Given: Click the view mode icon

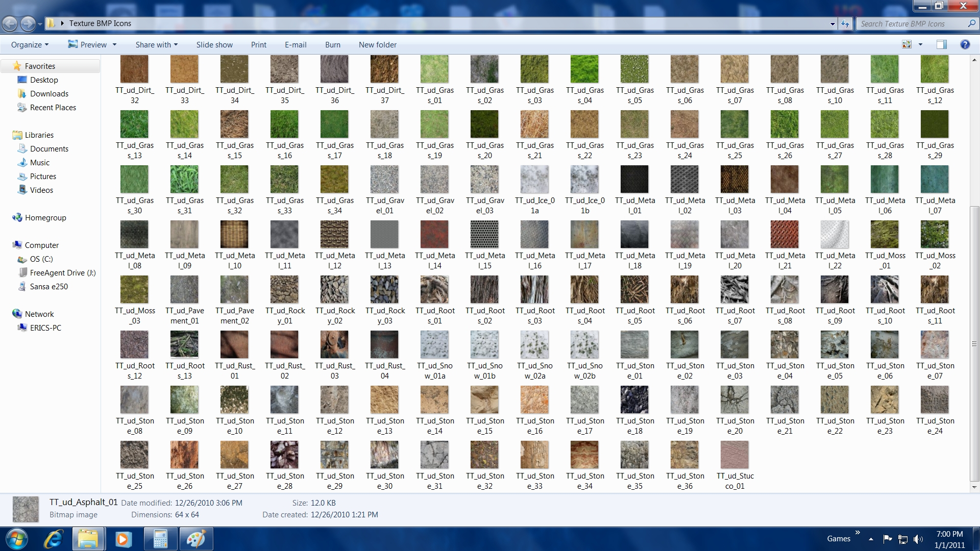Looking at the screenshot, I should tap(907, 45).
